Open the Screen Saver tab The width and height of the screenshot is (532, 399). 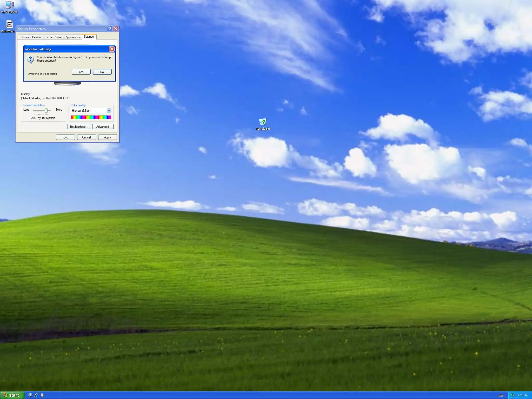tap(54, 37)
